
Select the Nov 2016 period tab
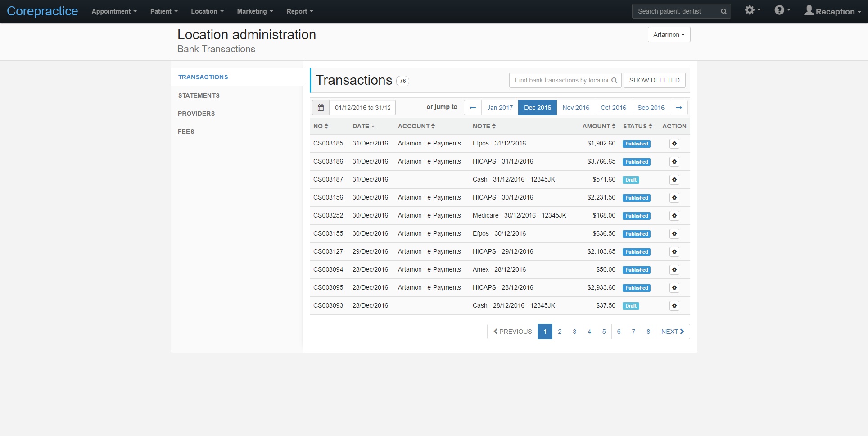pos(575,108)
